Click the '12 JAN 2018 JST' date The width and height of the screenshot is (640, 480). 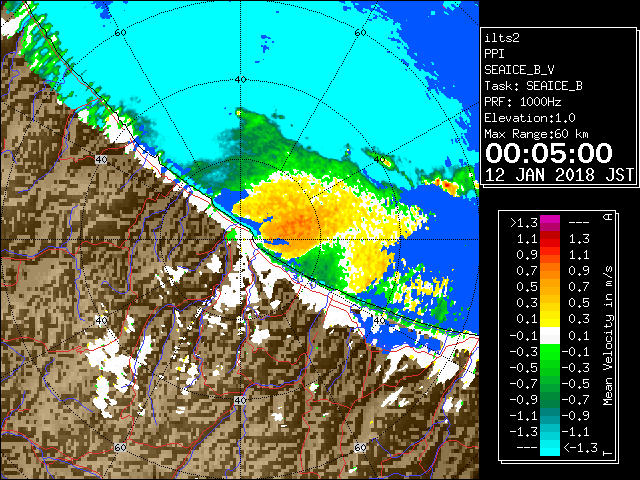(559, 175)
